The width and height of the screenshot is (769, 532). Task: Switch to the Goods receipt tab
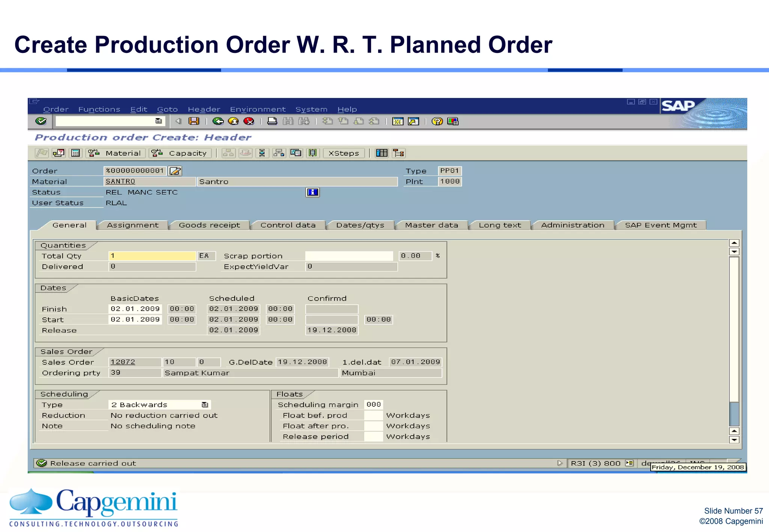209,225
